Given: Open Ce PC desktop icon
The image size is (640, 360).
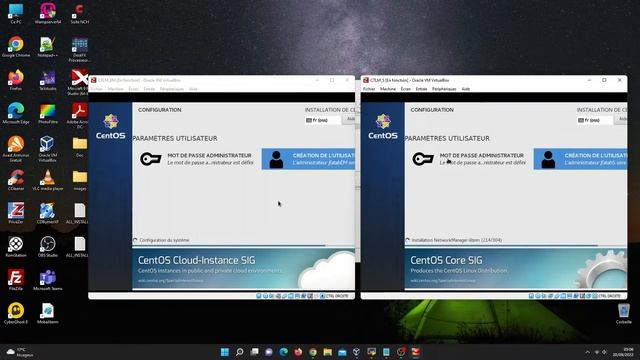Looking at the screenshot, I should click(16, 13).
